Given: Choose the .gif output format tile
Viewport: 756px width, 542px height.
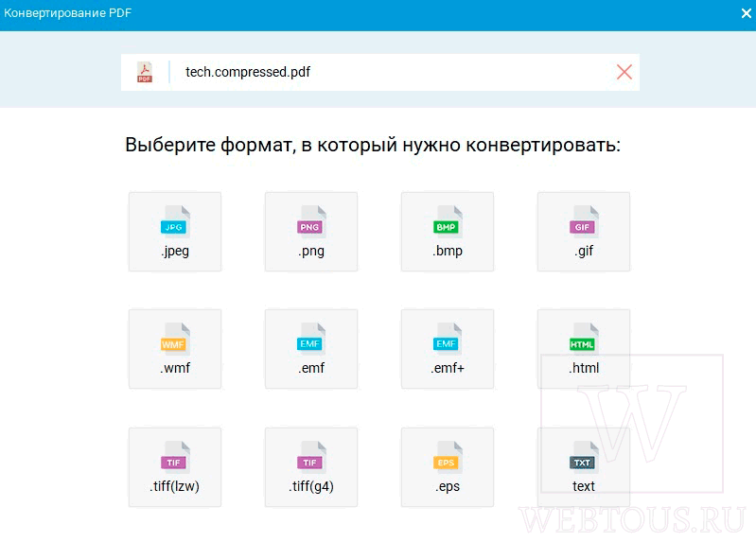Looking at the screenshot, I should point(584,232).
